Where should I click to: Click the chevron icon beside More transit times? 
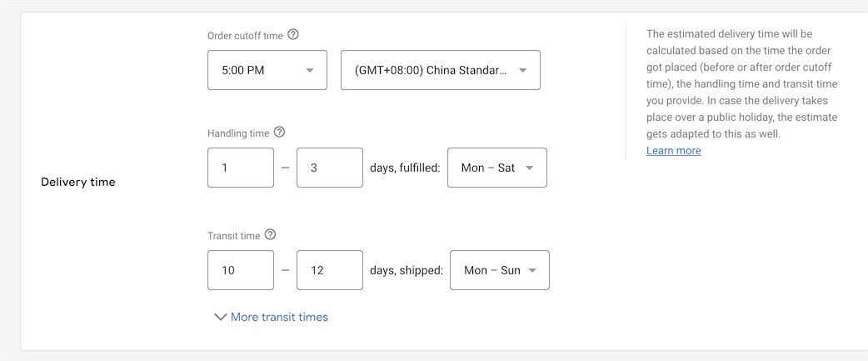click(x=221, y=317)
